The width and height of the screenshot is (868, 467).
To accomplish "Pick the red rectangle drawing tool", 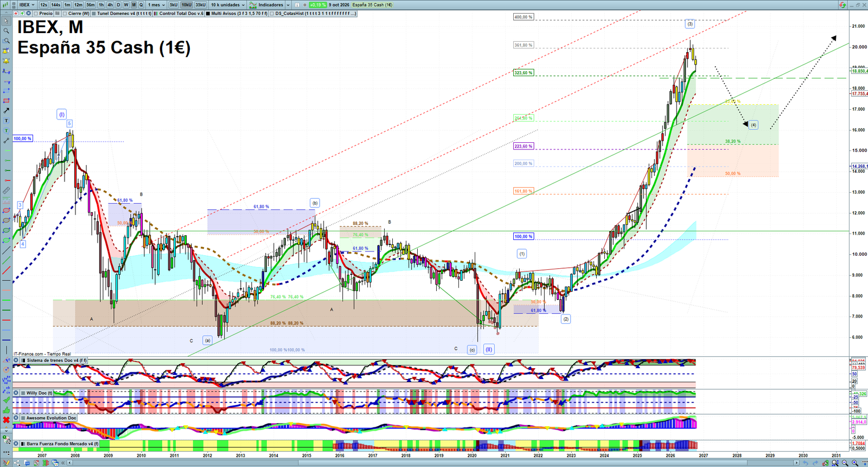I will click(x=6, y=101).
